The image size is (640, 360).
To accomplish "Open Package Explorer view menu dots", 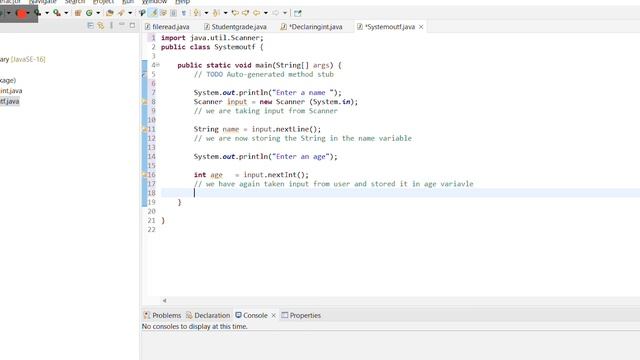I will pos(111,25).
